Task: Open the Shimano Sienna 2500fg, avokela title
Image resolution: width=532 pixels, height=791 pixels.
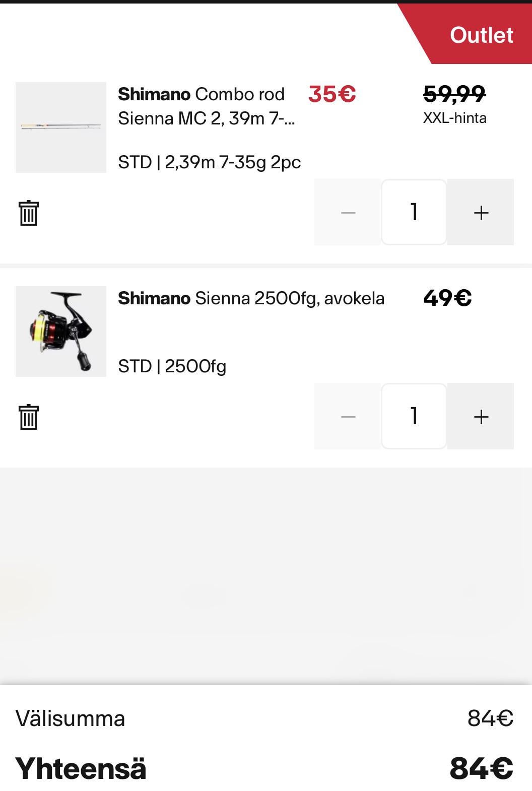Action: point(251,298)
